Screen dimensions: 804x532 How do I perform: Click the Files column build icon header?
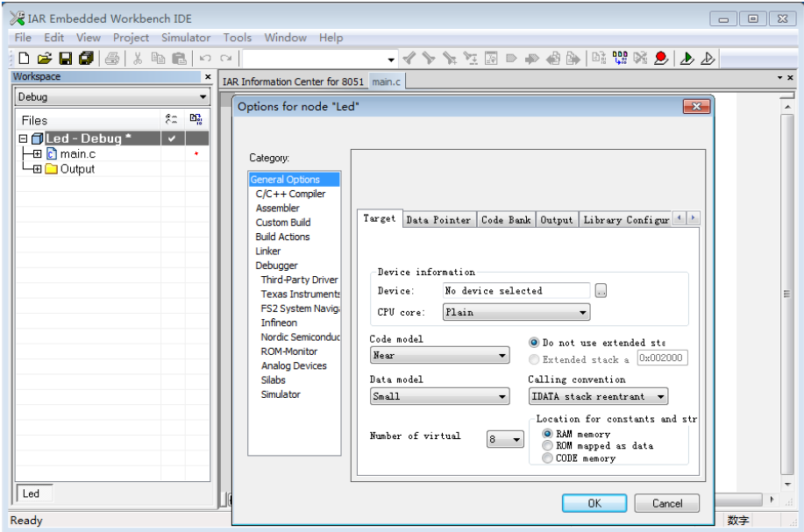coord(196,119)
